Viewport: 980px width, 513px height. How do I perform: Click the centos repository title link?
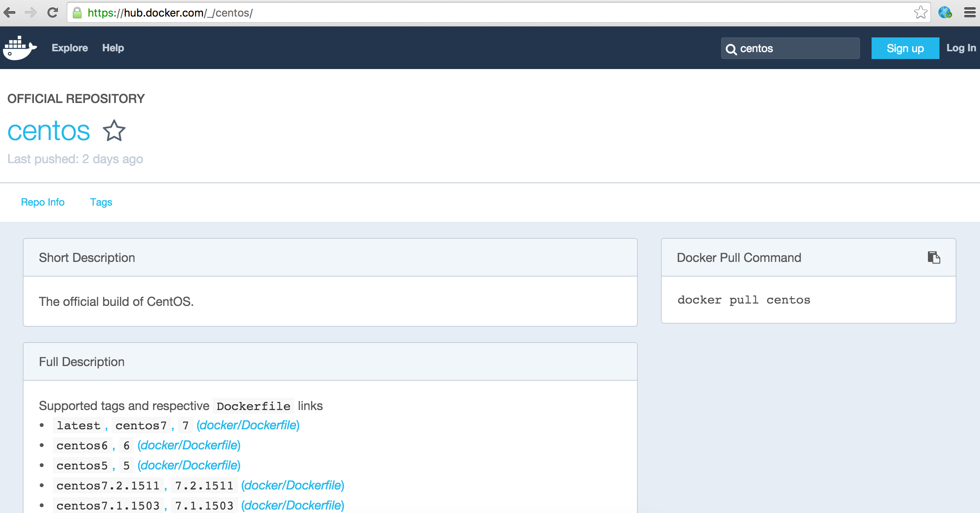(x=49, y=131)
